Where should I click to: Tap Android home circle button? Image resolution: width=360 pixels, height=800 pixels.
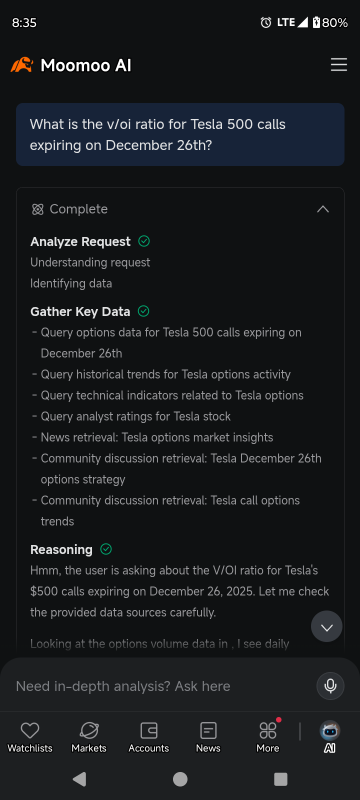coord(180,779)
